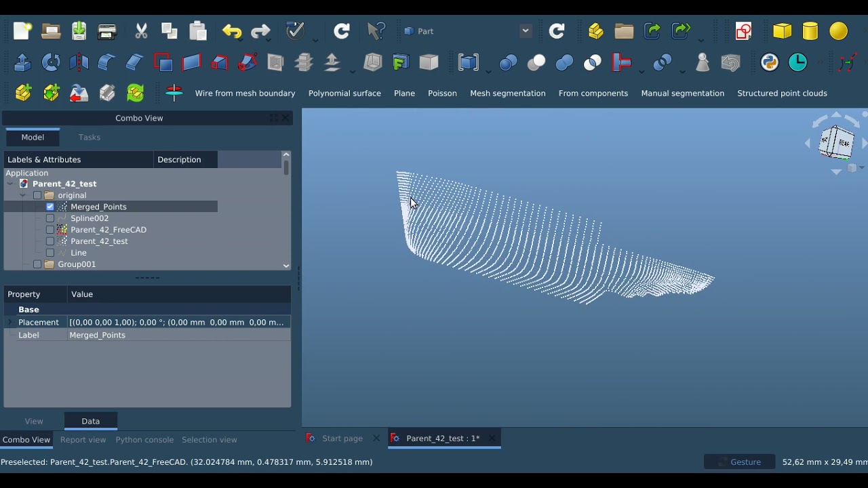Click Wire from mesh boundary

tap(245, 94)
